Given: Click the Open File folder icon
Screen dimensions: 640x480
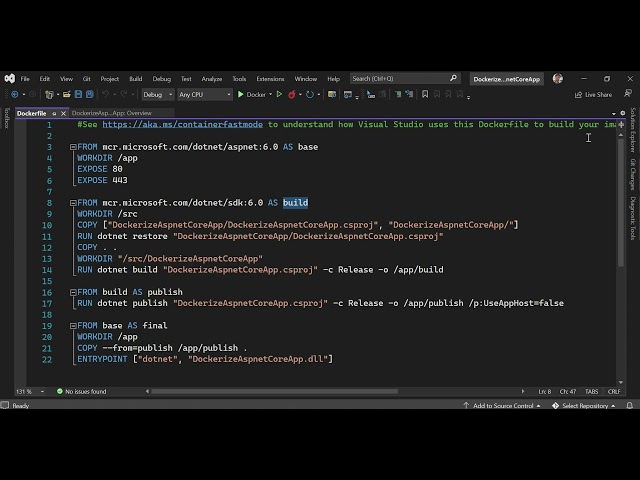Looking at the screenshot, I should coord(67,95).
